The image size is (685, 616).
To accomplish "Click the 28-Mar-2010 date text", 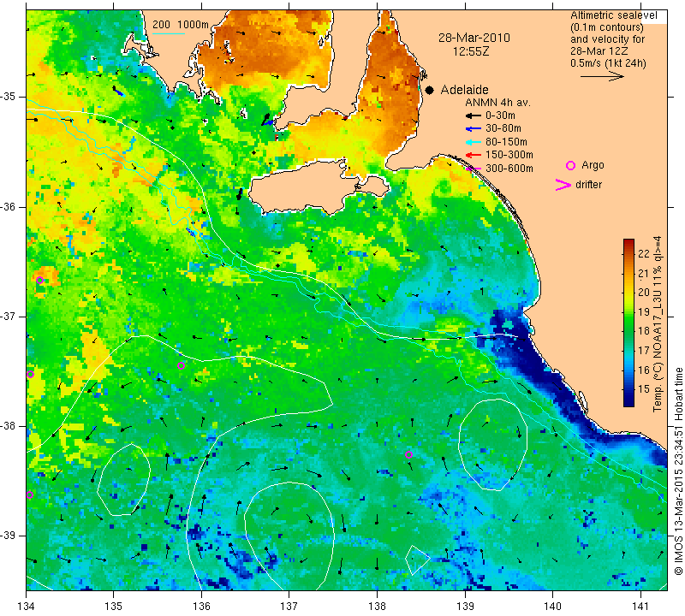I will pyautogui.click(x=474, y=38).
